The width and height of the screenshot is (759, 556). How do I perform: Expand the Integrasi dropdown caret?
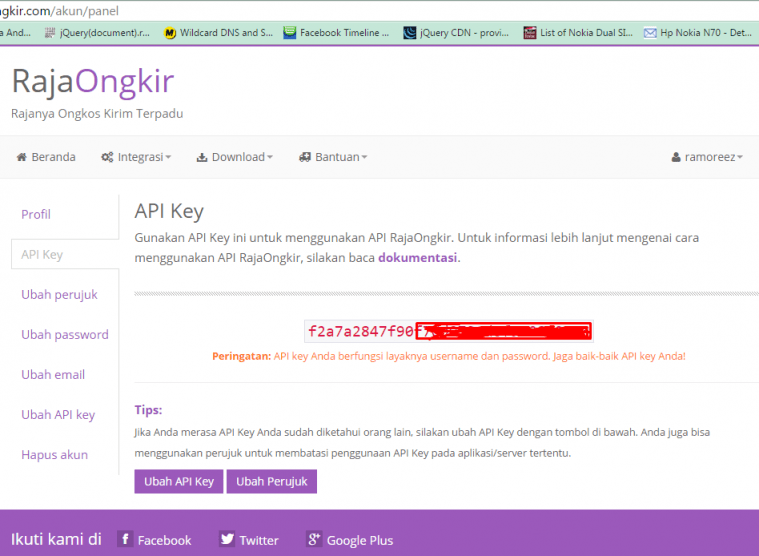pyautogui.click(x=168, y=157)
